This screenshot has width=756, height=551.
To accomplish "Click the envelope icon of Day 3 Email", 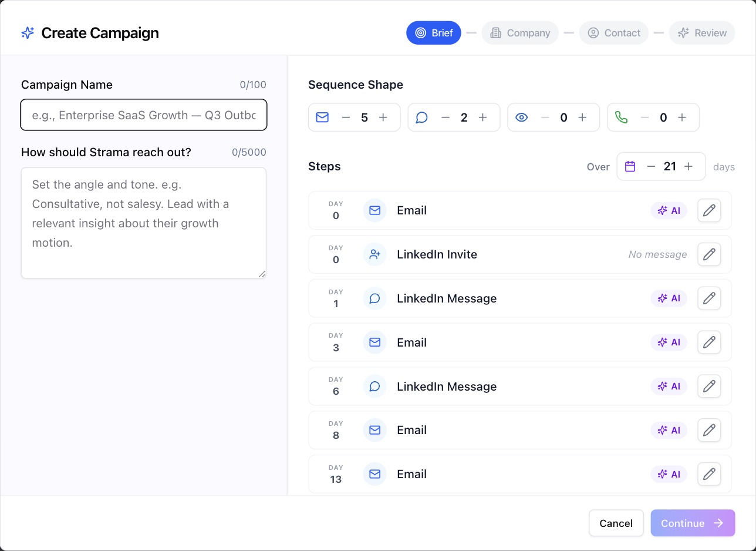I will 374,342.
